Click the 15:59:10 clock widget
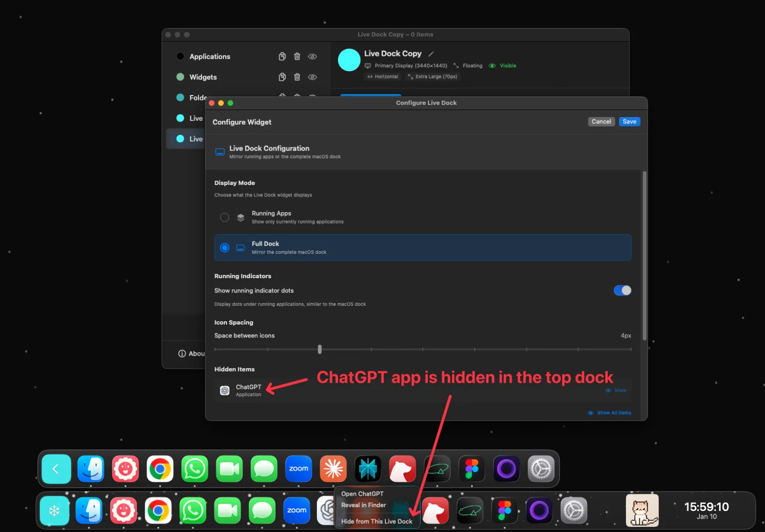765x532 pixels. 706,510
